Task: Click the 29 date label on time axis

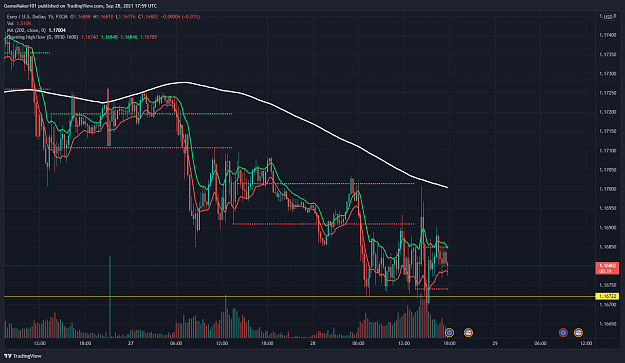Action: (x=495, y=343)
